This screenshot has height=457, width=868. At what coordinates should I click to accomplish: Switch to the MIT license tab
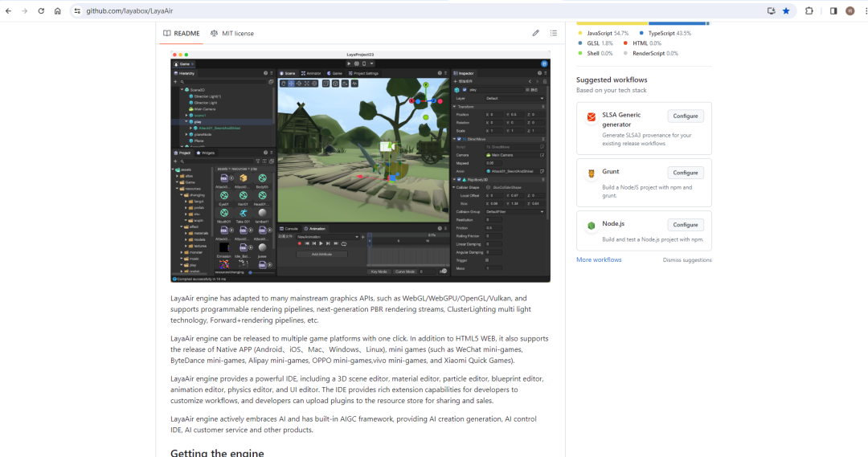click(x=232, y=33)
